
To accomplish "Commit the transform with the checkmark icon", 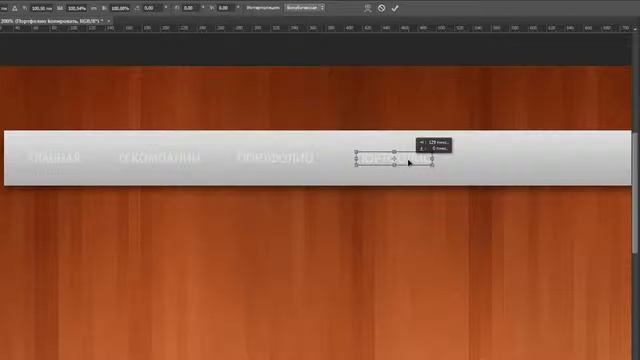I will point(395,8).
